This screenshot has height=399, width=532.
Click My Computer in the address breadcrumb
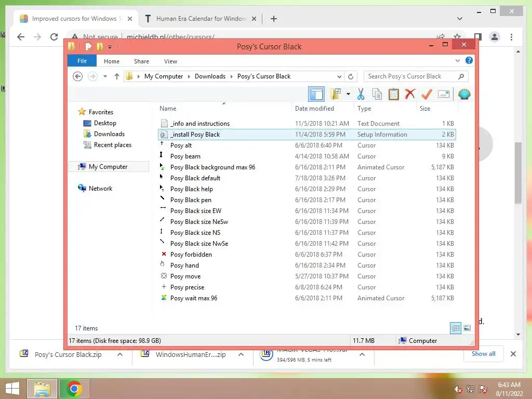(x=164, y=76)
